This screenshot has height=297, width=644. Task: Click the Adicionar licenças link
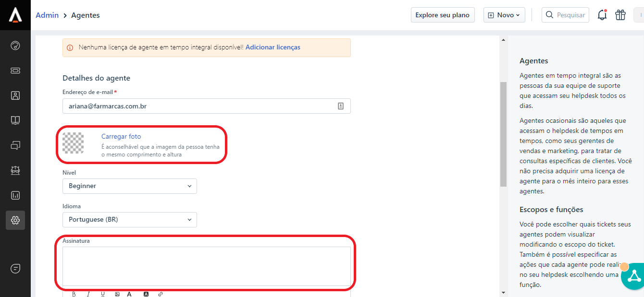point(273,48)
